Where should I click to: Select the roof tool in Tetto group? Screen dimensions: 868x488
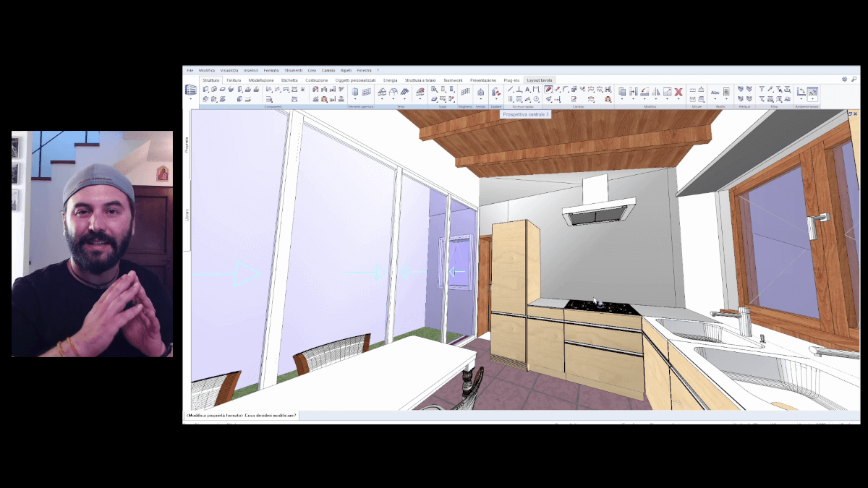pyautogui.click(x=393, y=92)
